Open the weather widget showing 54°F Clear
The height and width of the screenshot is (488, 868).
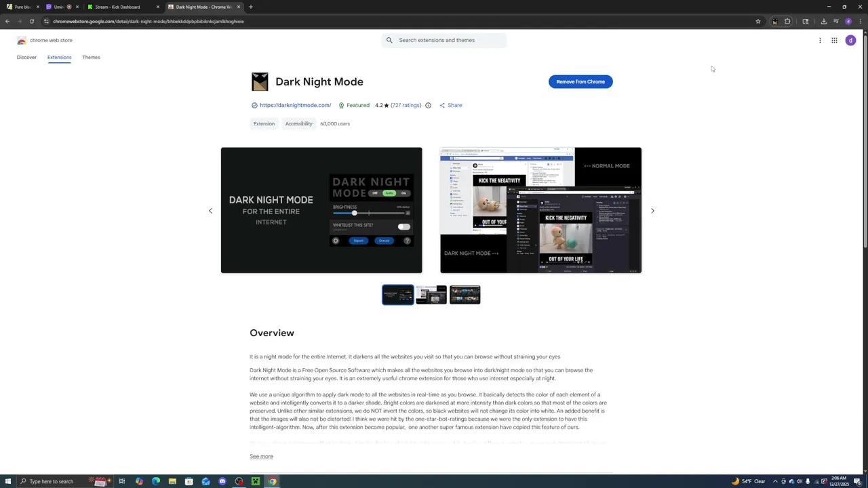748,481
